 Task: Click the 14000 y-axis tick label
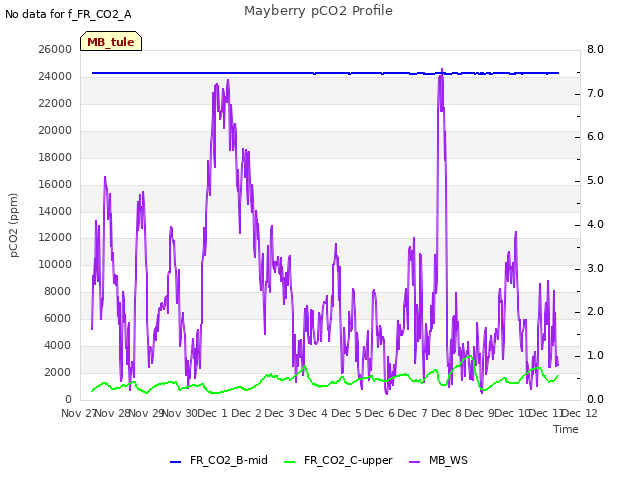(55, 211)
